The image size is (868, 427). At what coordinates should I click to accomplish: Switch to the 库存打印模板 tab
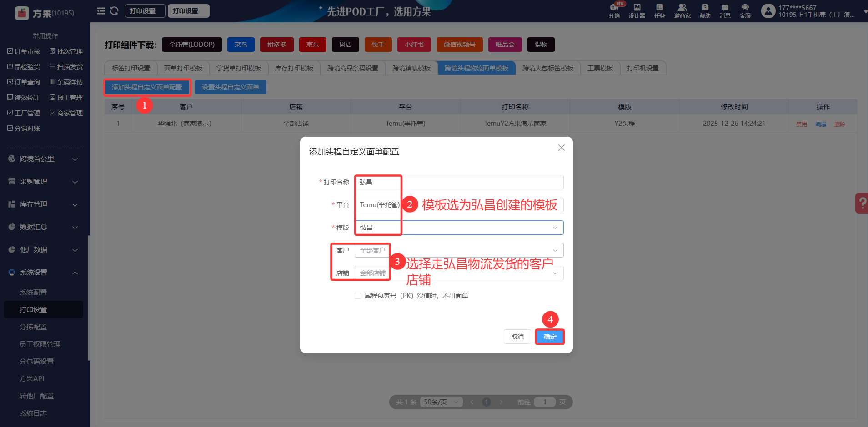point(294,68)
